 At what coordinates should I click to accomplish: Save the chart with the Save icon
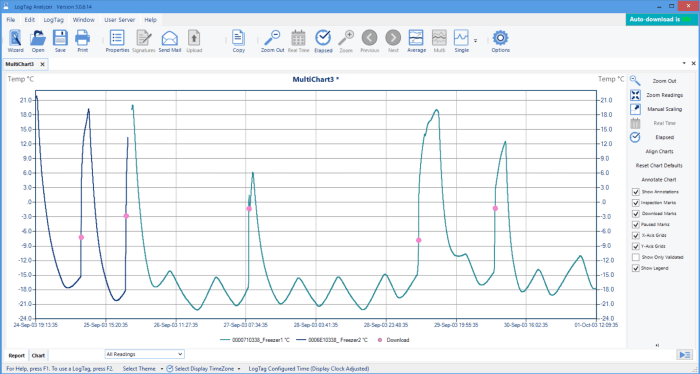pyautogui.click(x=60, y=41)
